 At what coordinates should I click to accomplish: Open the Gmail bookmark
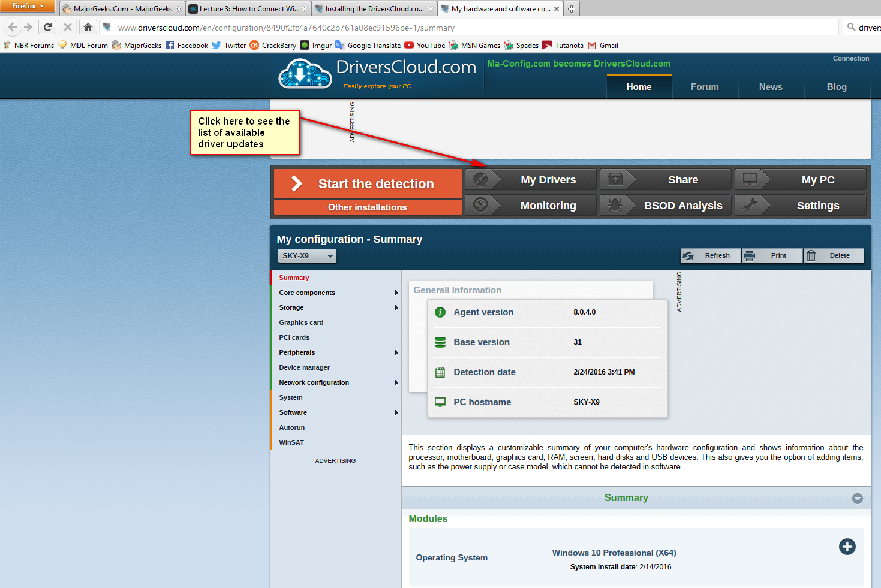click(x=603, y=46)
